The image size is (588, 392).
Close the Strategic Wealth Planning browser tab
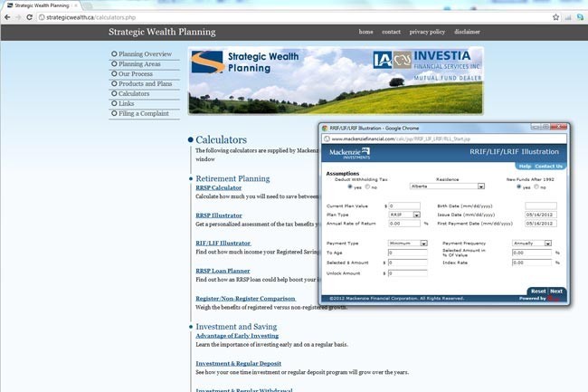pyautogui.click(x=76, y=5)
